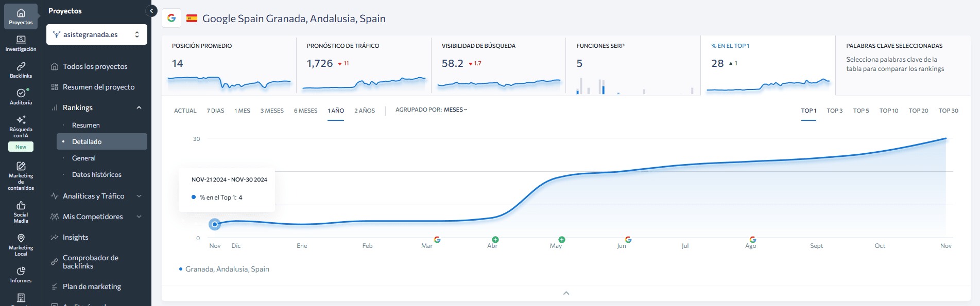Select the Visibilidad de búsqueda metric card
The width and height of the screenshot is (980, 306).
click(x=498, y=65)
